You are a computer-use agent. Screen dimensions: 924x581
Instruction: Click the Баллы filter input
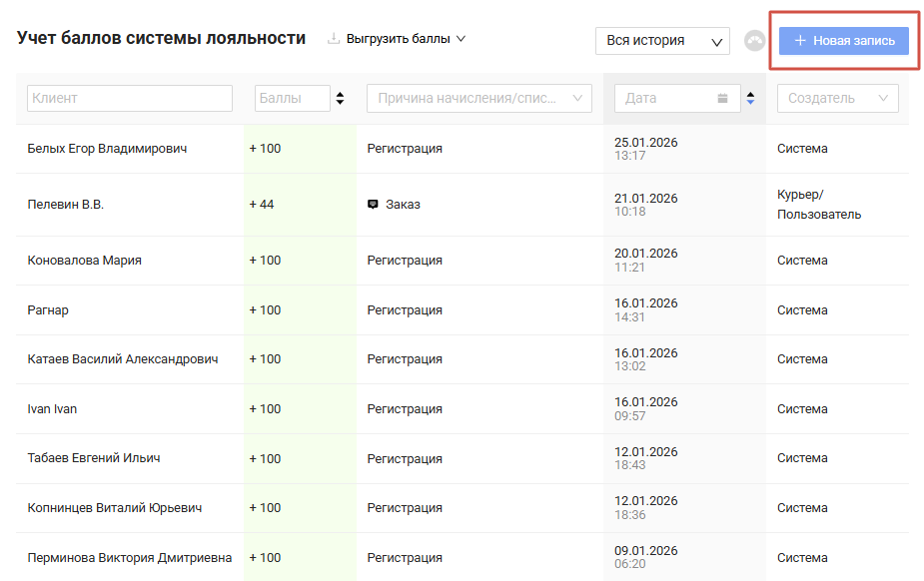pos(292,98)
